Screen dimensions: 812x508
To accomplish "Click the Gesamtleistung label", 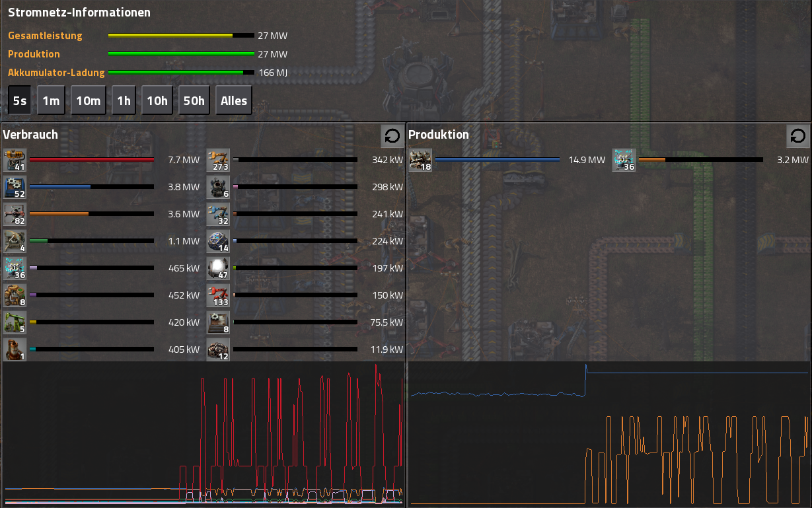I will tap(45, 36).
